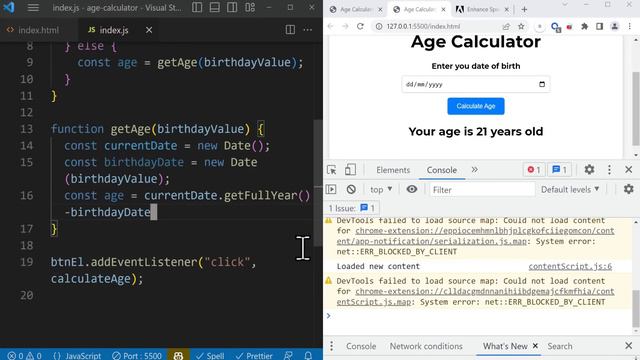
Task: Open Chrome extensions puzzle icon
Action: (584, 26)
